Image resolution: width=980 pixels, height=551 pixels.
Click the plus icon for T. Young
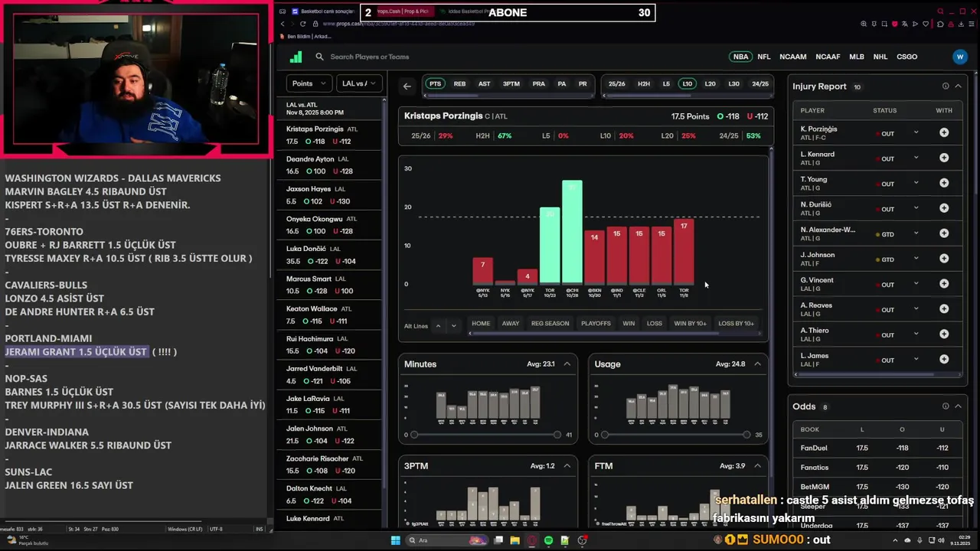(944, 184)
